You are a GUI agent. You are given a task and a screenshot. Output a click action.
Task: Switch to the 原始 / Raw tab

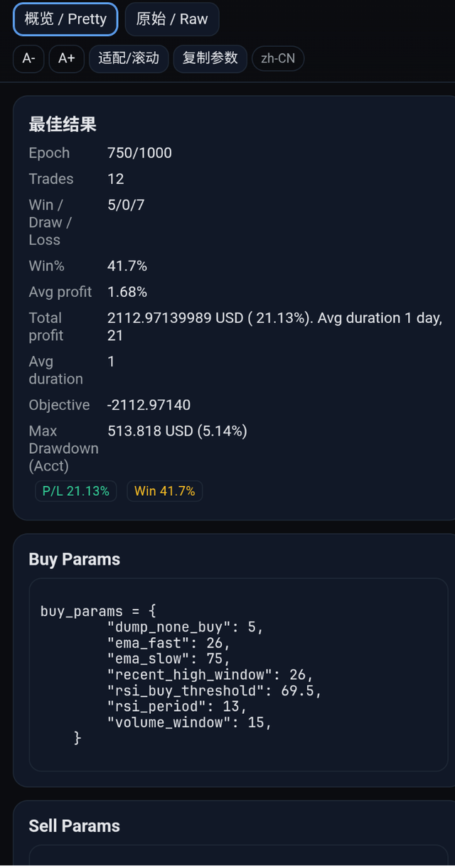(x=171, y=19)
